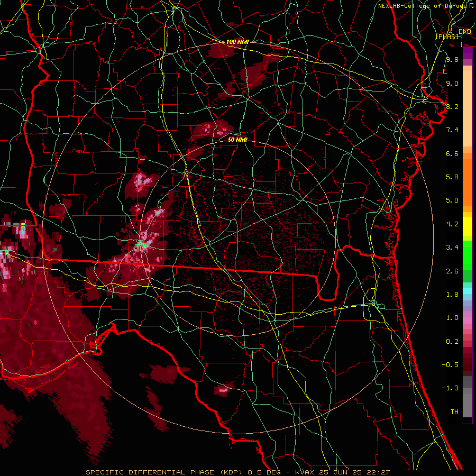This screenshot has width=476, height=476.
Task: Click the [PHAS] unit label
Action: coord(447,36)
